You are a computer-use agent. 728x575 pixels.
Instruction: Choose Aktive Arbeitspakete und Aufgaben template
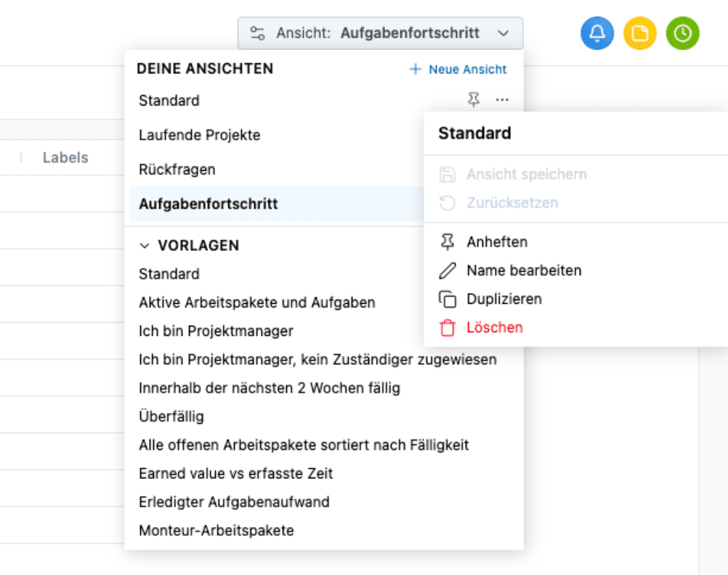[x=256, y=302]
